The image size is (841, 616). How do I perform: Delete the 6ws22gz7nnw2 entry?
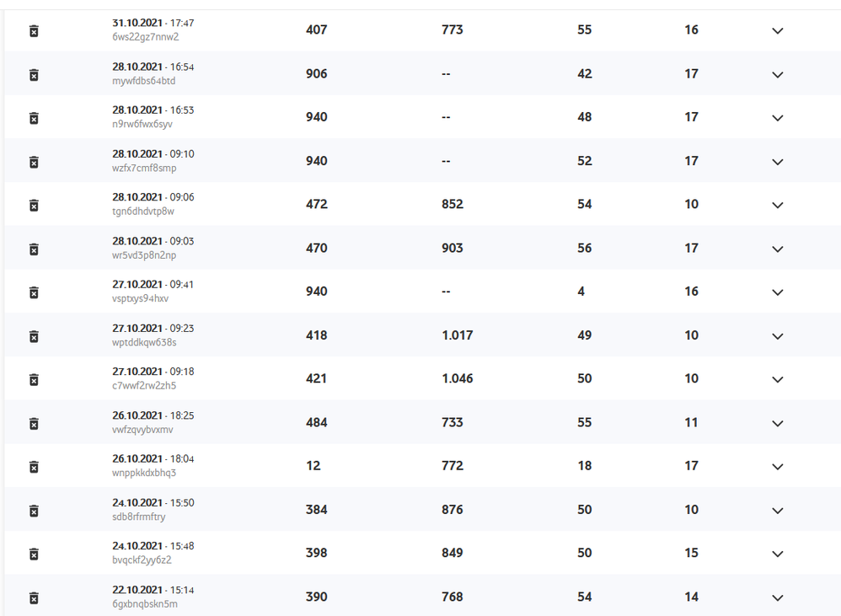coord(34,31)
